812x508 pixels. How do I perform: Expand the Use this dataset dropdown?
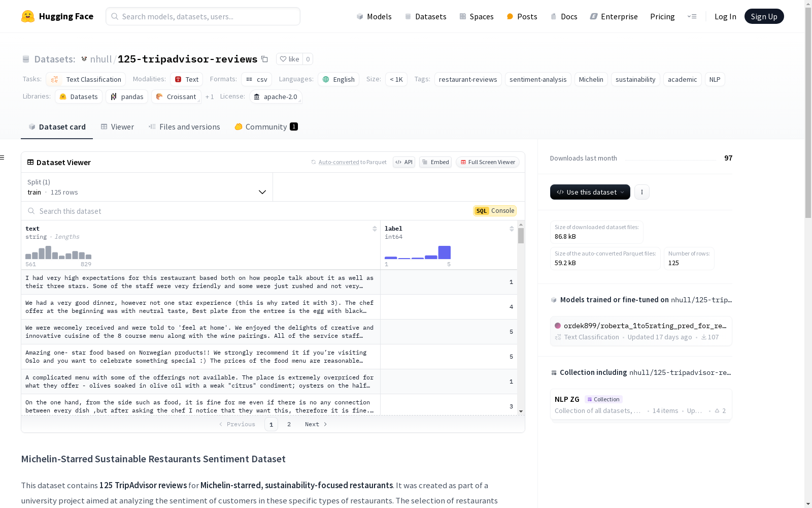pyautogui.click(x=590, y=192)
